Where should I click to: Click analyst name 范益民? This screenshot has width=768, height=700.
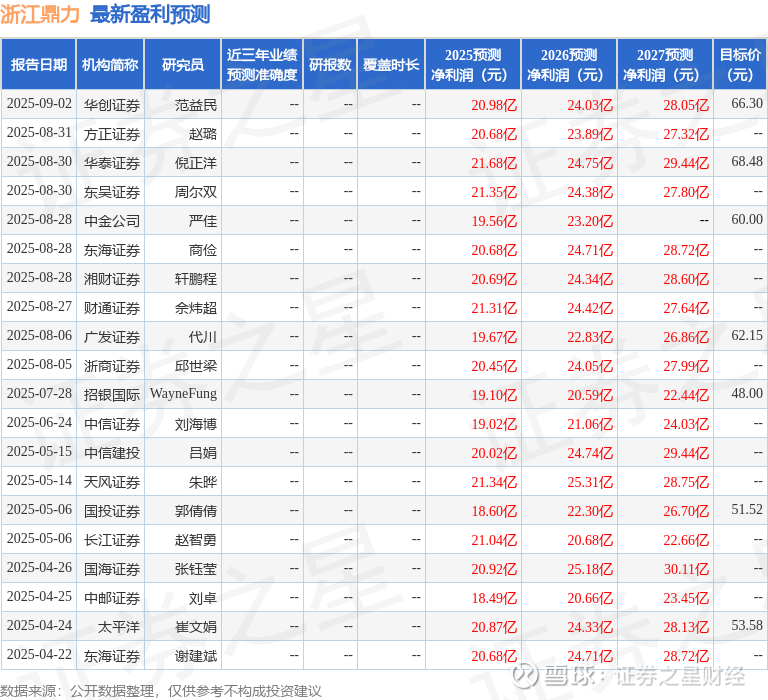click(196, 105)
